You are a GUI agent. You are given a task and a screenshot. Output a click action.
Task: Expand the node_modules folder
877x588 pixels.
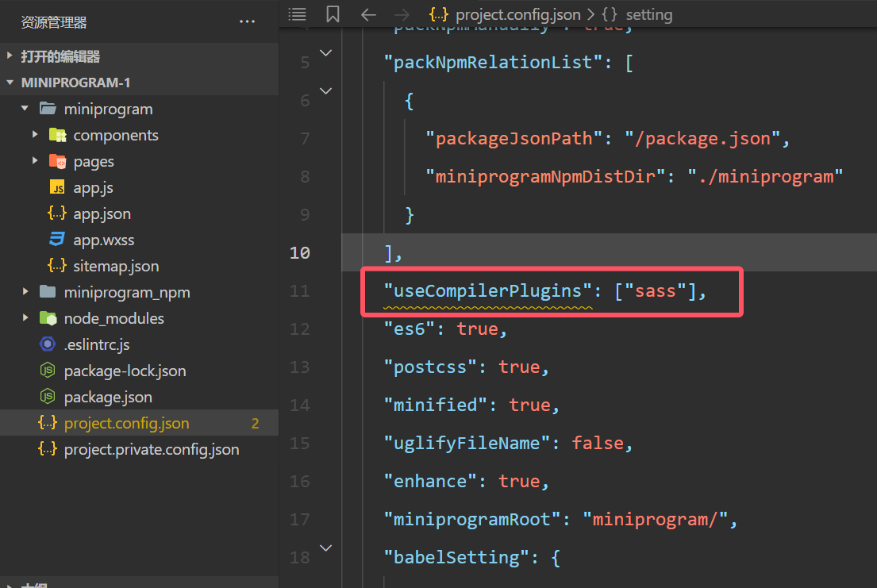24,318
